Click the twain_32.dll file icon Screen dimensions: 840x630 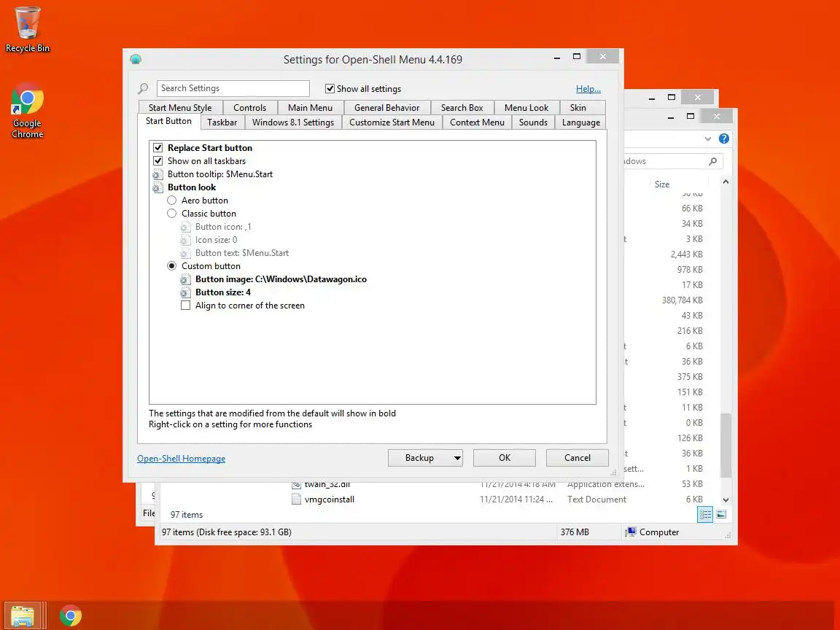coord(296,485)
